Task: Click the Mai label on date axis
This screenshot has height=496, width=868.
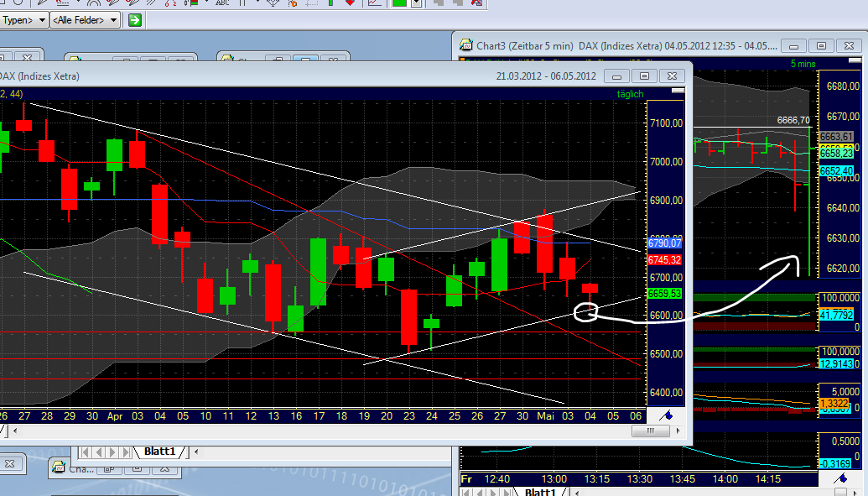Action: pyautogui.click(x=545, y=415)
